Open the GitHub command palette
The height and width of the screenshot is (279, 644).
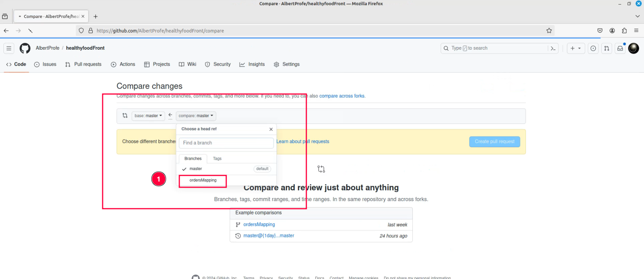[x=553, y=48]
